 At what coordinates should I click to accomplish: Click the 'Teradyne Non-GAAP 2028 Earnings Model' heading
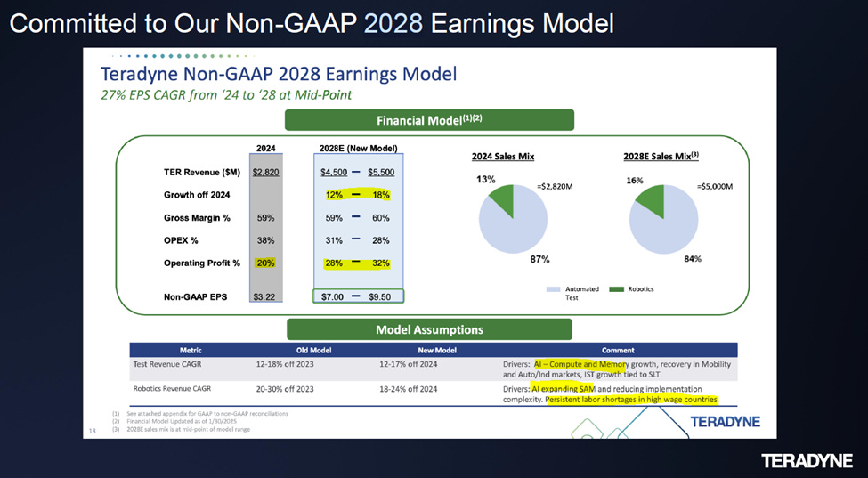[x=278, y=74]
